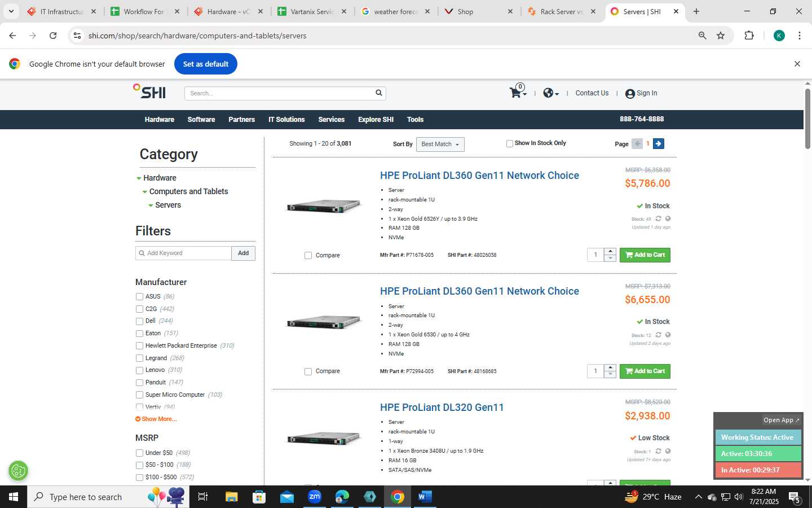Collapse the Computers and Tablets category

tap(145, 192)
